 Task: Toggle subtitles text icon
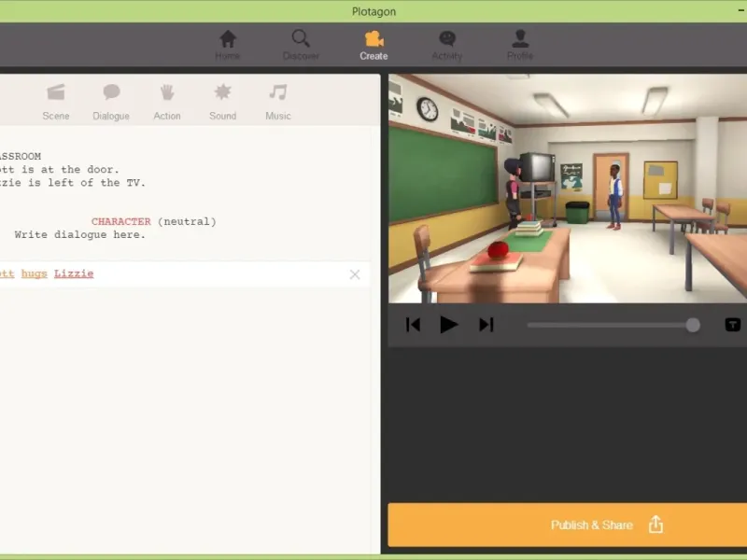[x=732, y=325]
